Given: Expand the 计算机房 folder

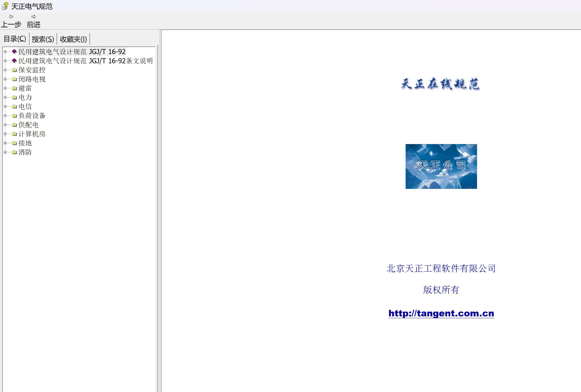Looking at the screenshot, I should [x=5, y=134].
